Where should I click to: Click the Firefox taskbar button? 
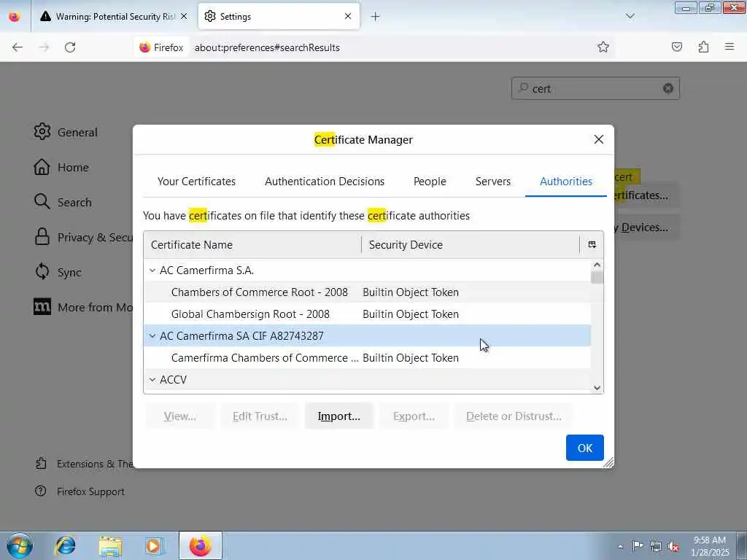(x=201, y=545)
